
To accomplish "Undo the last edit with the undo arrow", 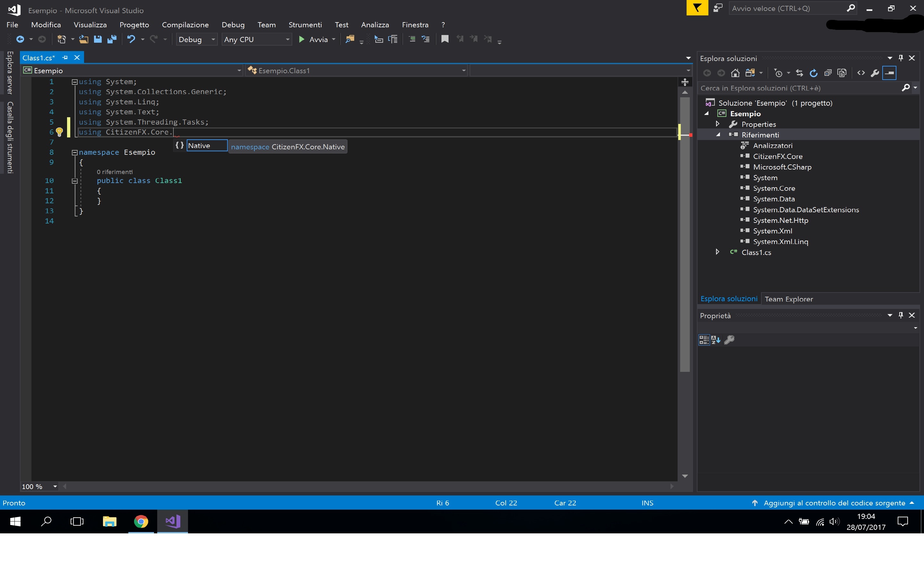I will point(131,39).
